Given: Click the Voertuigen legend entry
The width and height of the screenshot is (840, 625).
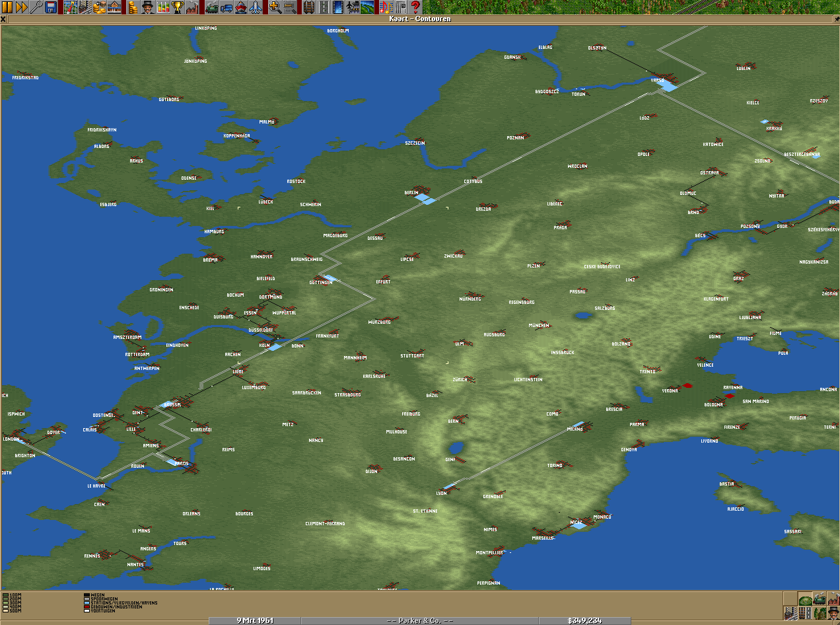Looking at the screenshot, I should 100,610.
